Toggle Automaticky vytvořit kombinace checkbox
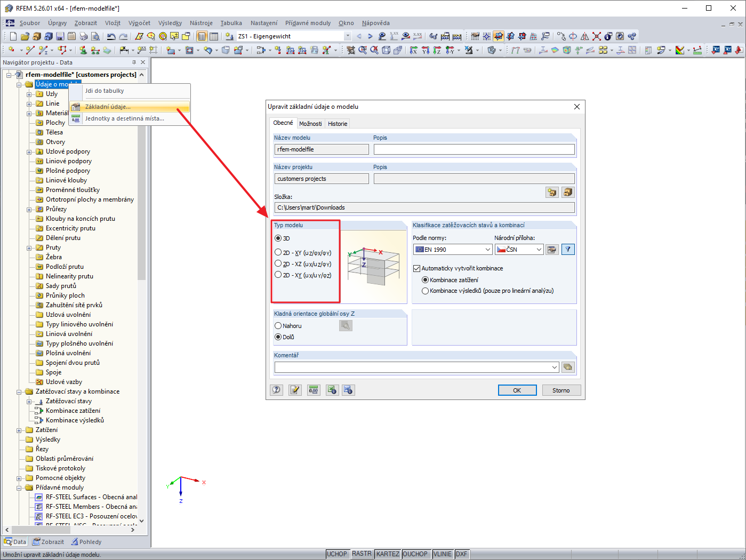 [417, 268]
